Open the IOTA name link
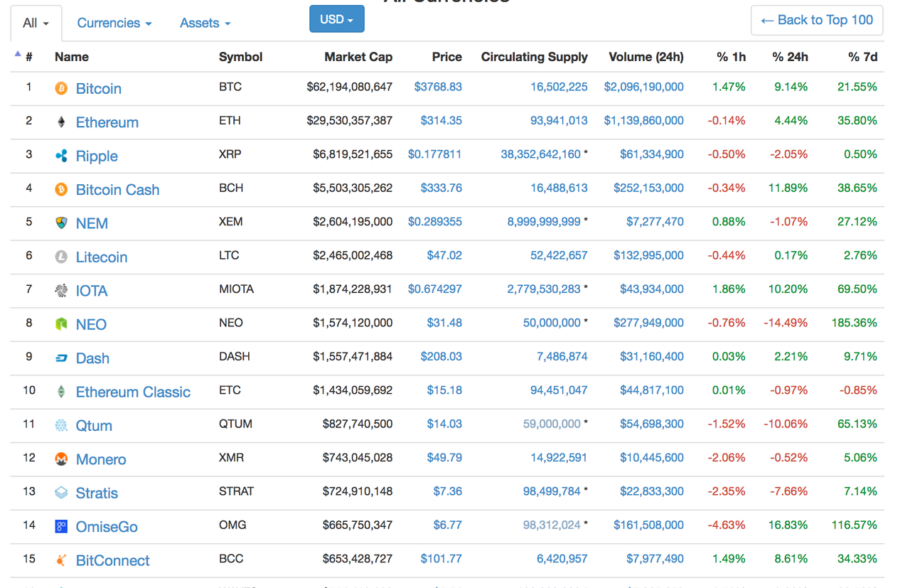 [x=92, y=291]
